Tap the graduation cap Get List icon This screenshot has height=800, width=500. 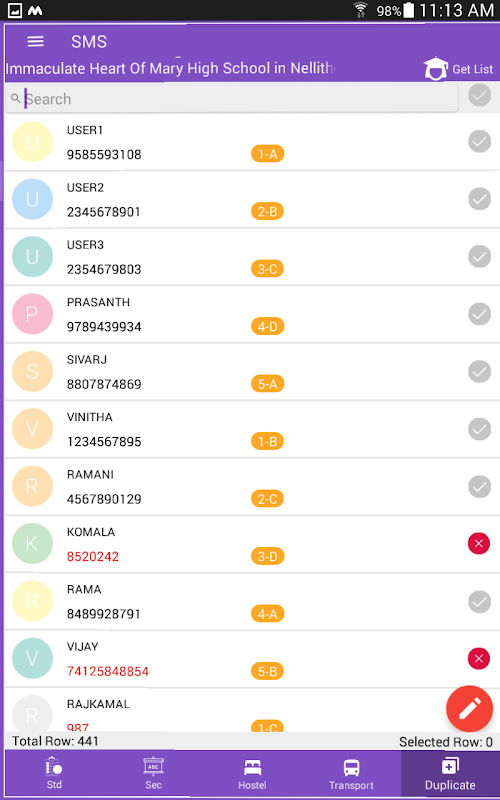436,68
